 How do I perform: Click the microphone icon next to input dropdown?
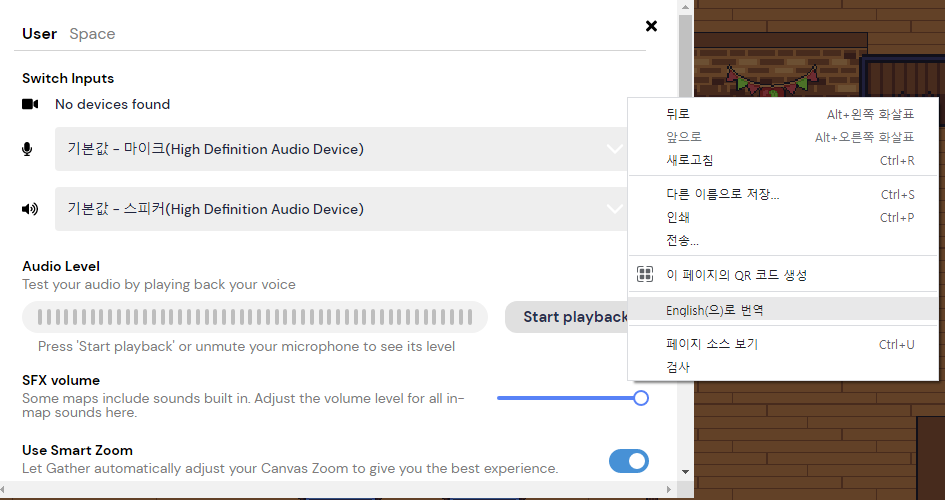pyautogui.click(x=27, y=149)
